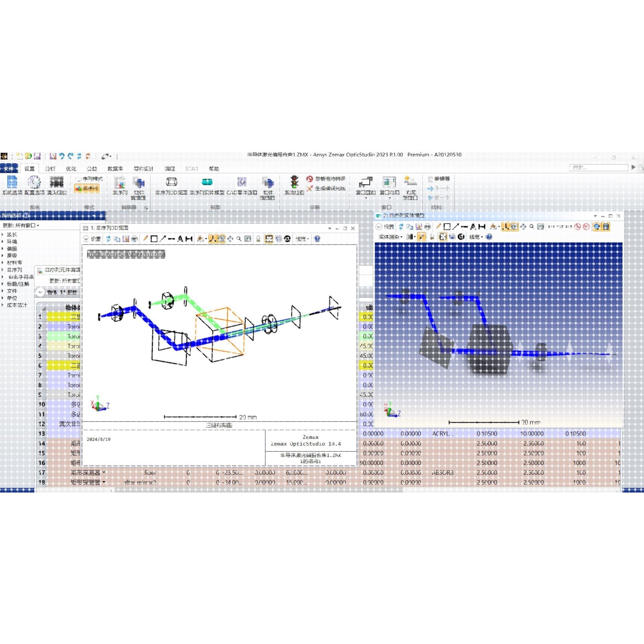Switch to Y|Z view in 实体模型 window
644x644 pixels.
click(x=560, y=227)
